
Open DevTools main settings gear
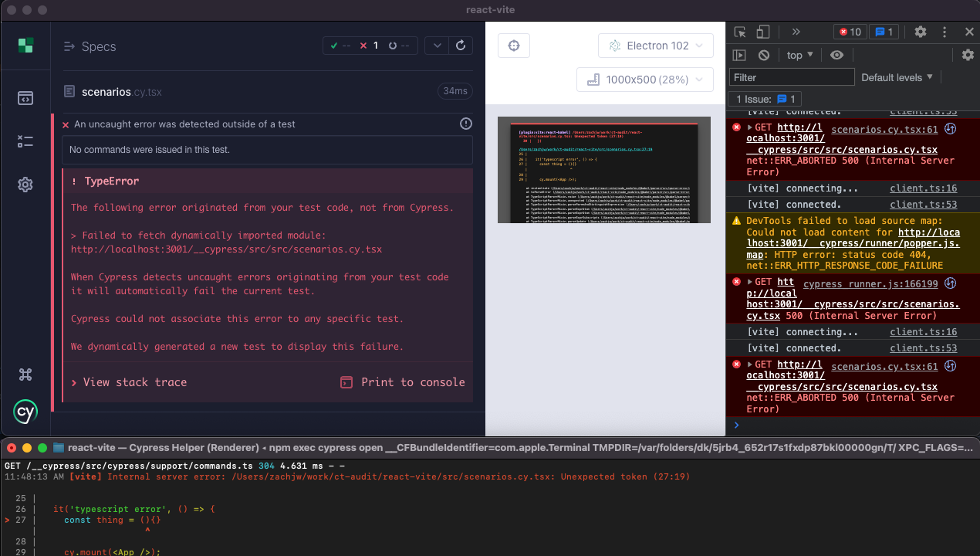pos(920,32)
